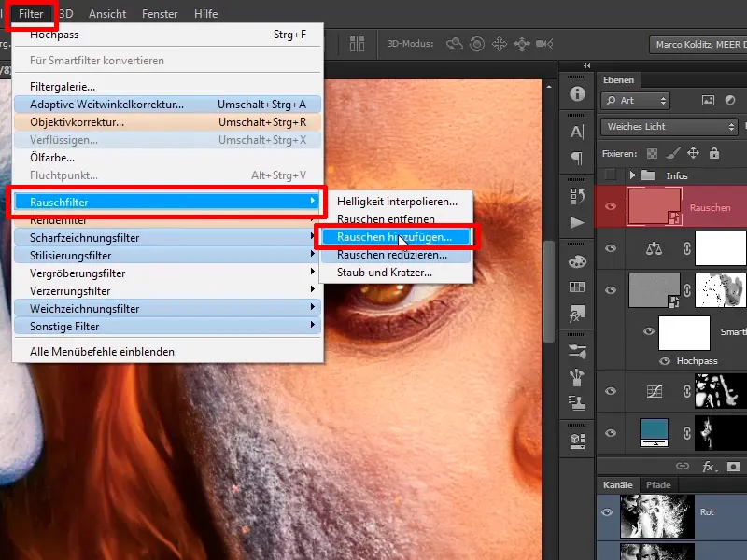
Task: Add layer style fx button at panel bottom
Action: tap(709, 466)
